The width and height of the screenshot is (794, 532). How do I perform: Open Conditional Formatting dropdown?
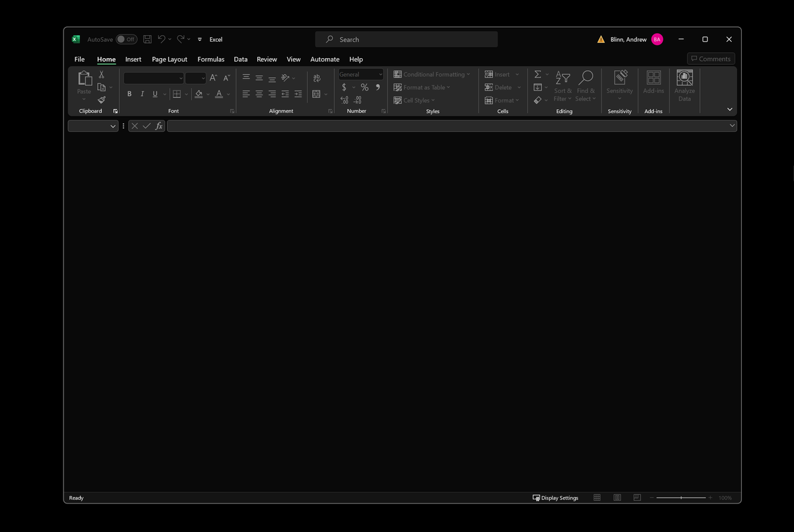432,74
